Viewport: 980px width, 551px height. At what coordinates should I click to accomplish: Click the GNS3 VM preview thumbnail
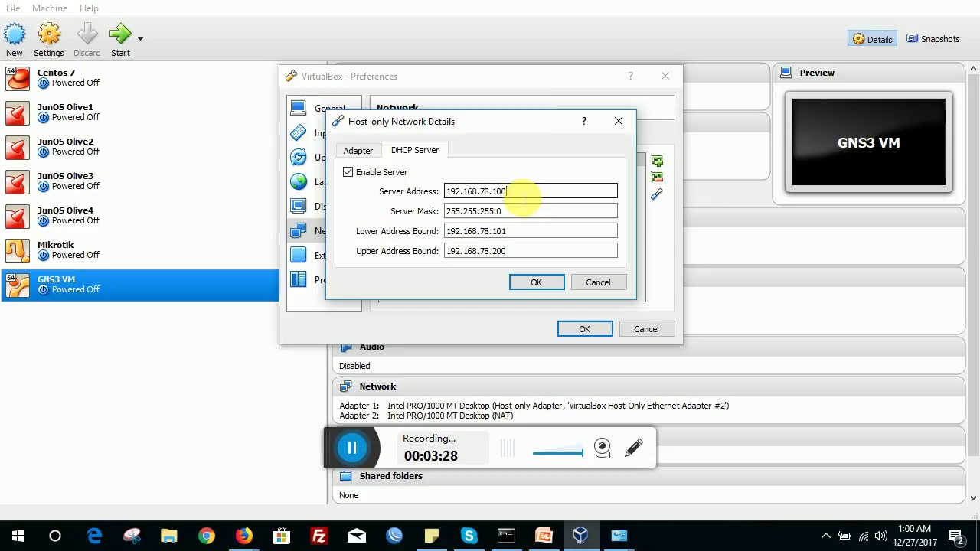[869, 142]
